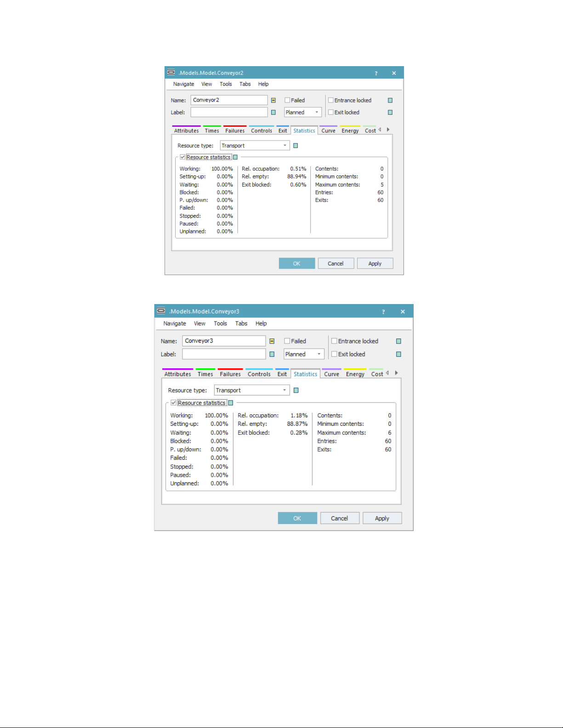Open the Tools menu in Conveyor2 window

click(x=226, y=84)
